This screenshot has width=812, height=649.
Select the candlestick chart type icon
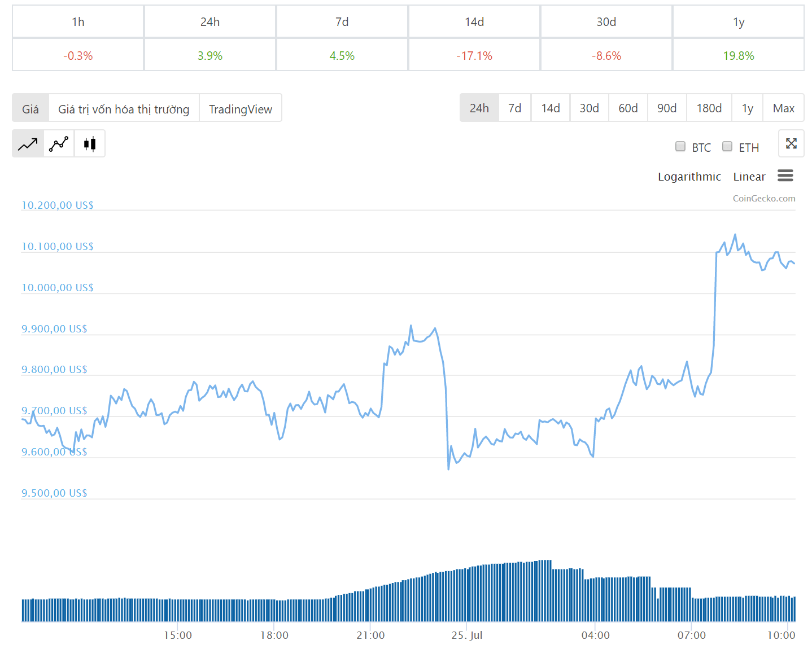click(x=90, y=144)
